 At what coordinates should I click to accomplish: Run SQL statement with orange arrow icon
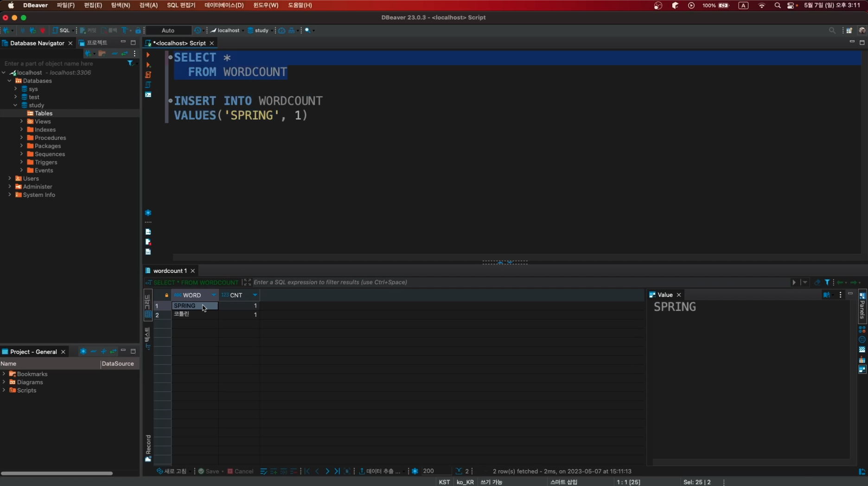tap(148, 55)
